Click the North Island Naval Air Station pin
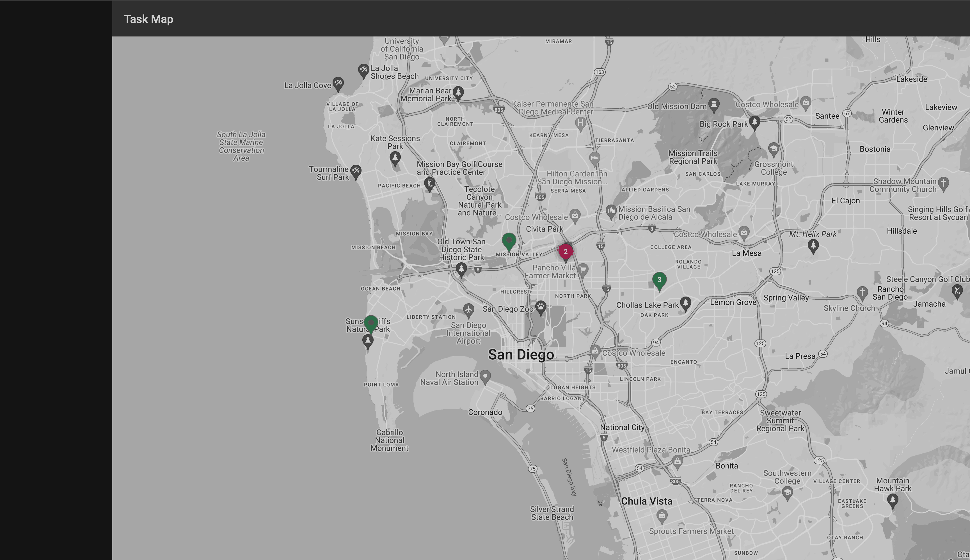970x560 pixels. coord(485,376)
